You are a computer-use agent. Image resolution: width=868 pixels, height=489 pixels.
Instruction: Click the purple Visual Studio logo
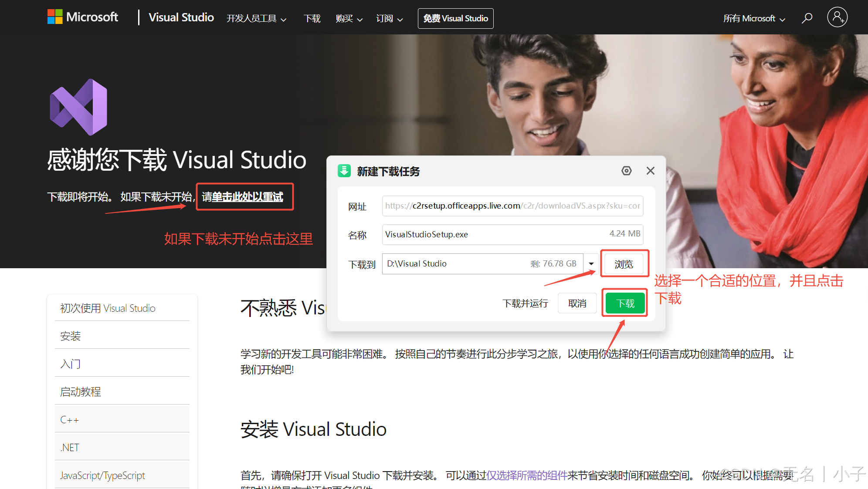[78, 107]
